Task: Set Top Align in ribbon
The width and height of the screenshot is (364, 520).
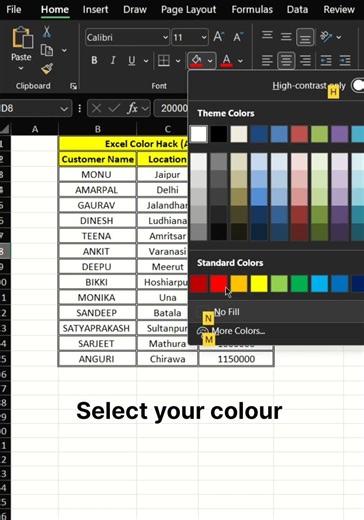Action: [x=267, y=36]
